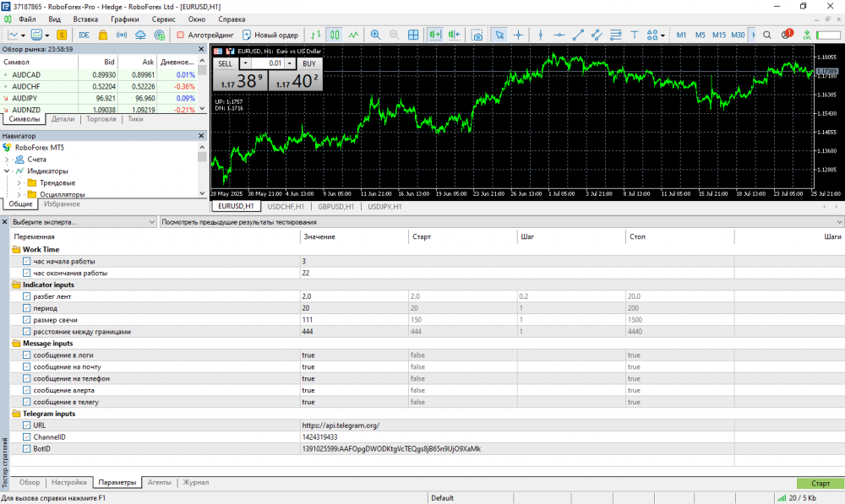Click the zoom in magnifier icon

tap(375, 35)
